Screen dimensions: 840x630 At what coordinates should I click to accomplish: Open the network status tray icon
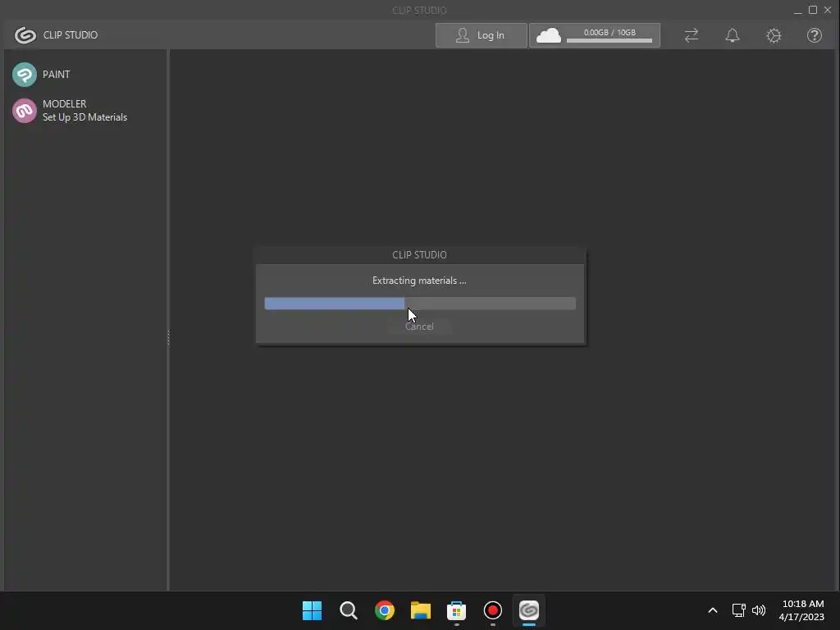(739, 610)
